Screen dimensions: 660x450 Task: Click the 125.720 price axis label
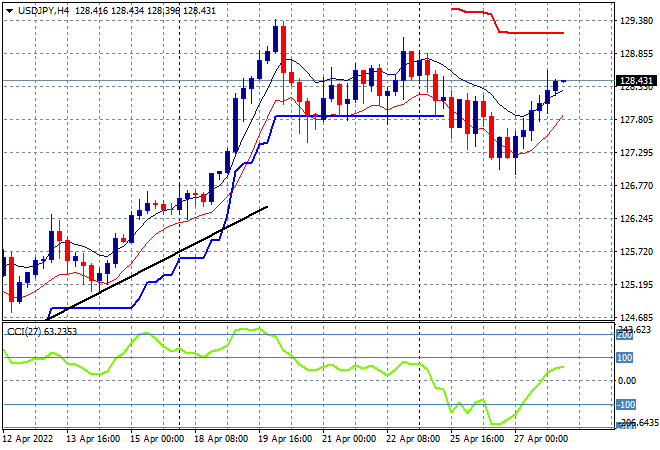pos(636,252)
